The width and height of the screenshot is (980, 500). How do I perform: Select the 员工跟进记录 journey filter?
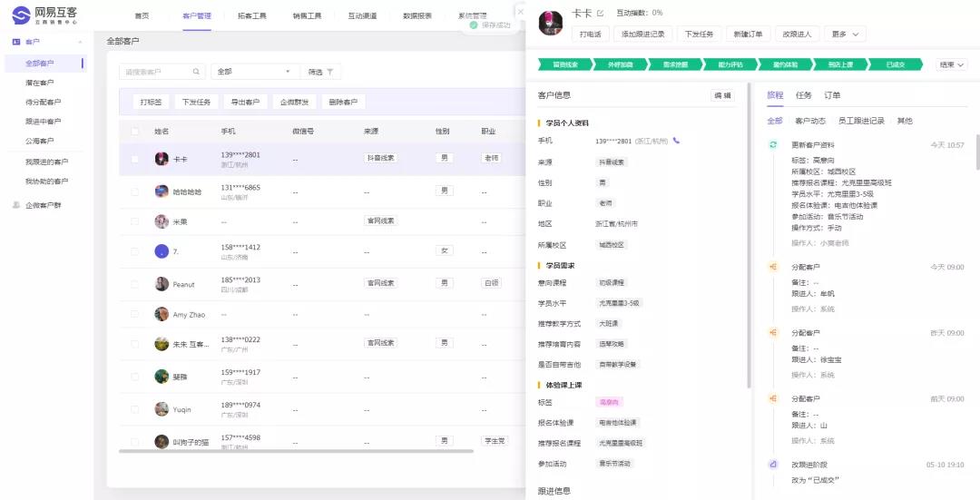(x=861, y=121)
